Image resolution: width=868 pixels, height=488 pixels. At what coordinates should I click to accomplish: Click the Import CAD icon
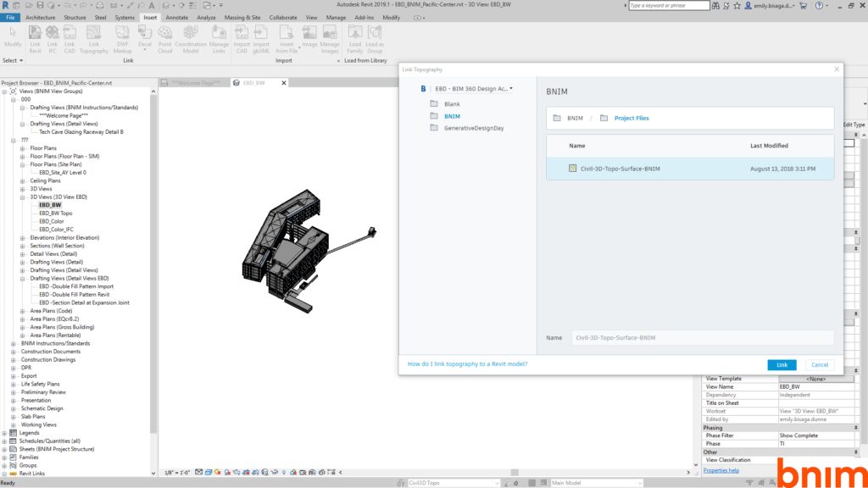pyautogui.click(x=242, y=36)
